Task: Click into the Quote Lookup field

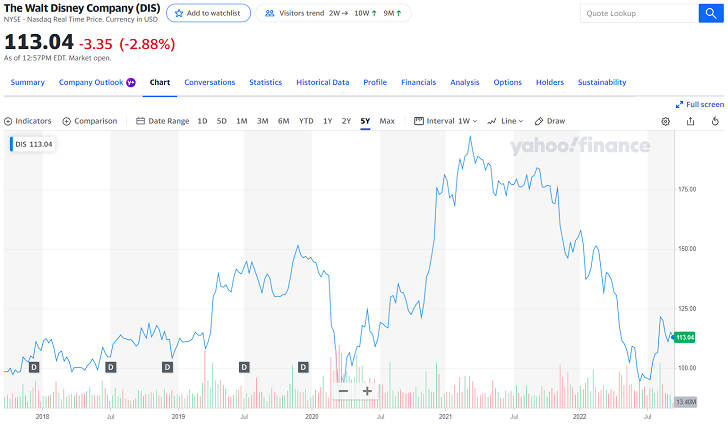Action: pos(638,14)
